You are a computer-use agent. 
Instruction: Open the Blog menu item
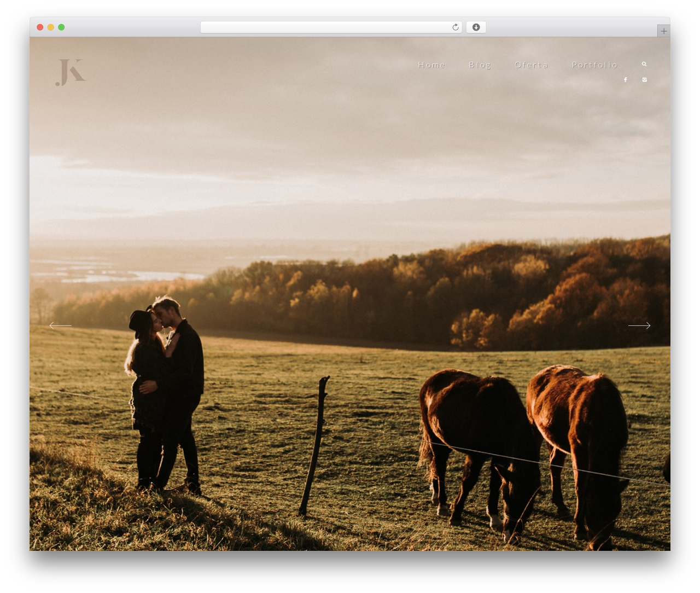(480, 65)
